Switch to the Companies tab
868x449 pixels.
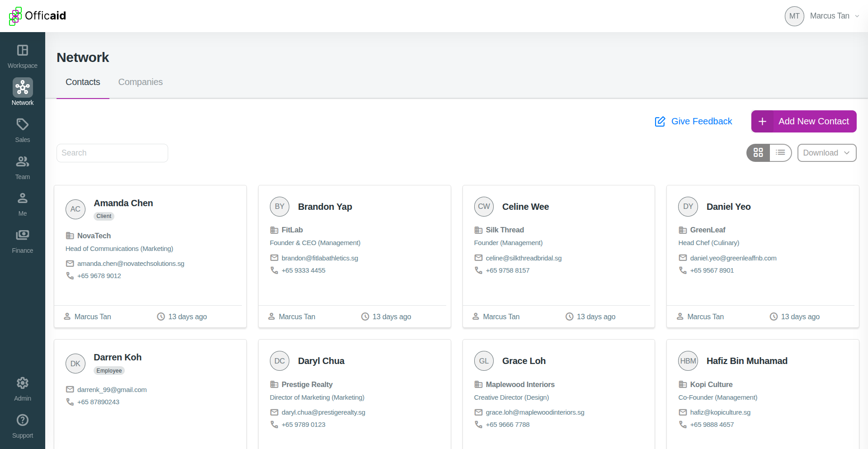tap(140, 82)
